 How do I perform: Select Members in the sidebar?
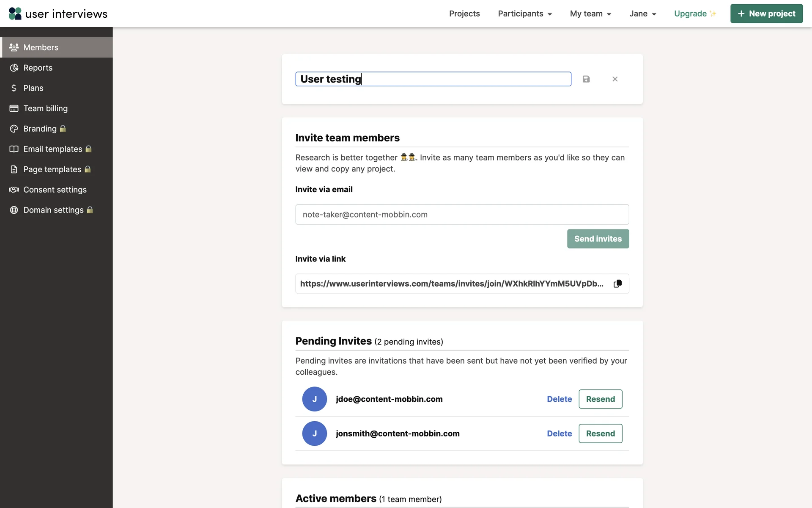[41, 47]
